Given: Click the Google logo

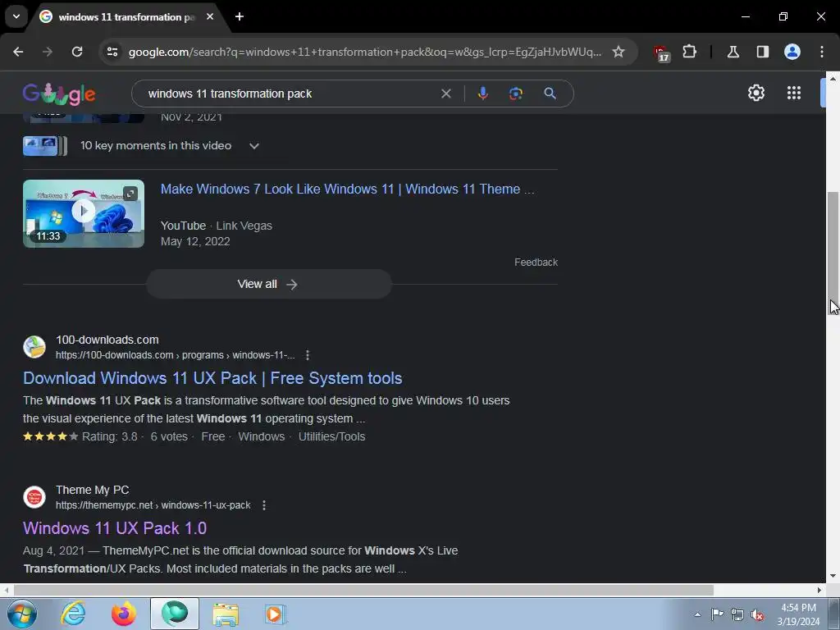Looking at the screenshot, I should click(59, 94).
